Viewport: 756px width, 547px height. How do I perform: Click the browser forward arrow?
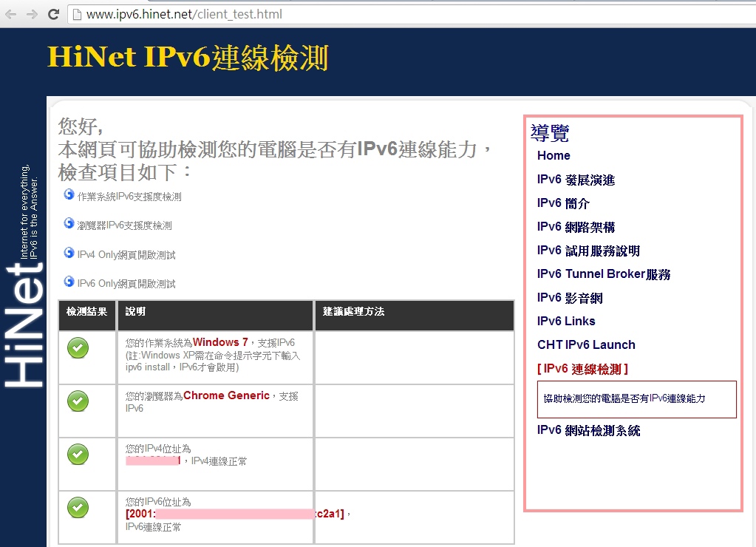point(32,15)
